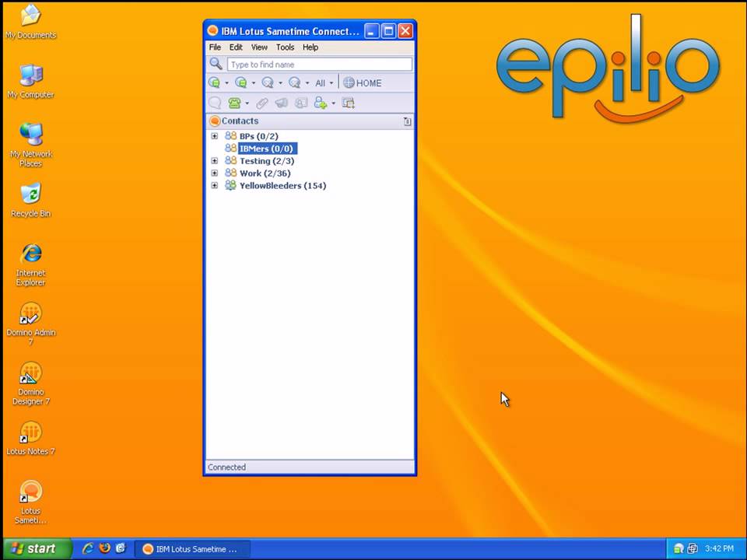Expand the YellowBleeders group
747x560 pixels.
pyautogui.click(x=215, y=186)
